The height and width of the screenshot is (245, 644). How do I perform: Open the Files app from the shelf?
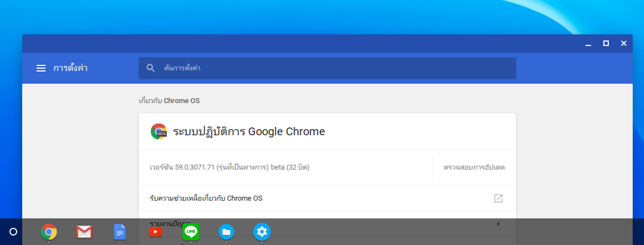[x=227, y=232]
